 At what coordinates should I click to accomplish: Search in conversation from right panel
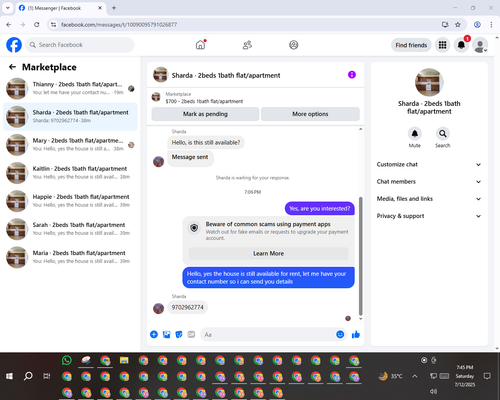[x=443, y=134]
